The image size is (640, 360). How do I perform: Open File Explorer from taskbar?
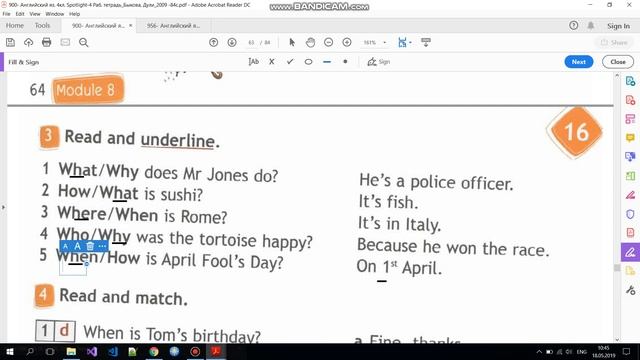coord(71,352)
